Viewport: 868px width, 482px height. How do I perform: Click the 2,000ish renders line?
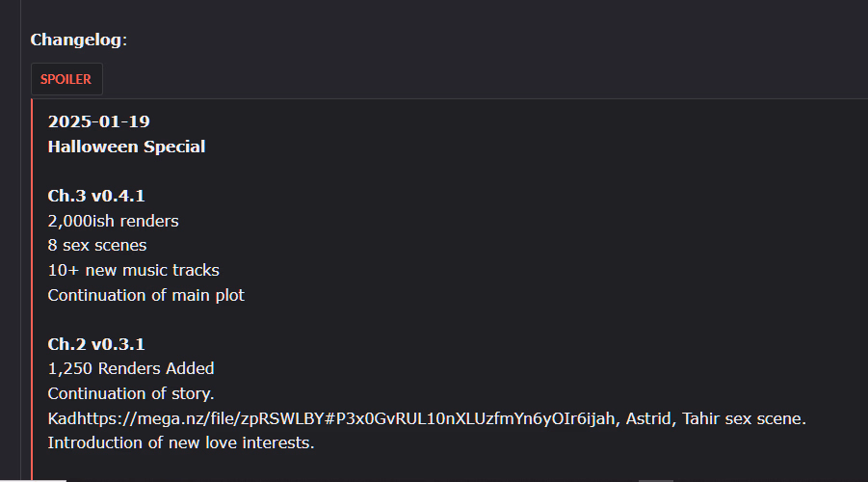tap(113, 221)
